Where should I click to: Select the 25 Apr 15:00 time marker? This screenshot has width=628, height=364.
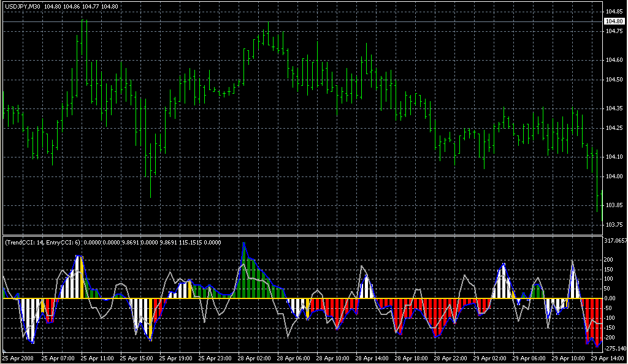click(135, 358)
